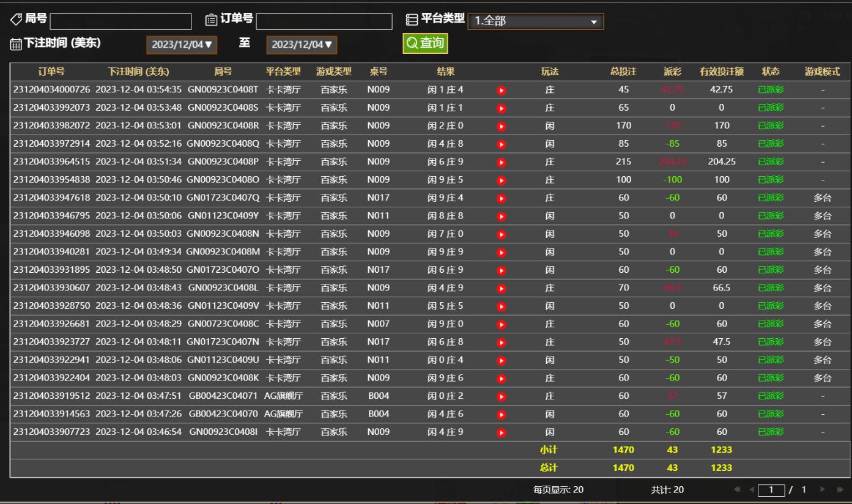
Task: Click the 游戏模式 column header
Action: pos(823,72)
